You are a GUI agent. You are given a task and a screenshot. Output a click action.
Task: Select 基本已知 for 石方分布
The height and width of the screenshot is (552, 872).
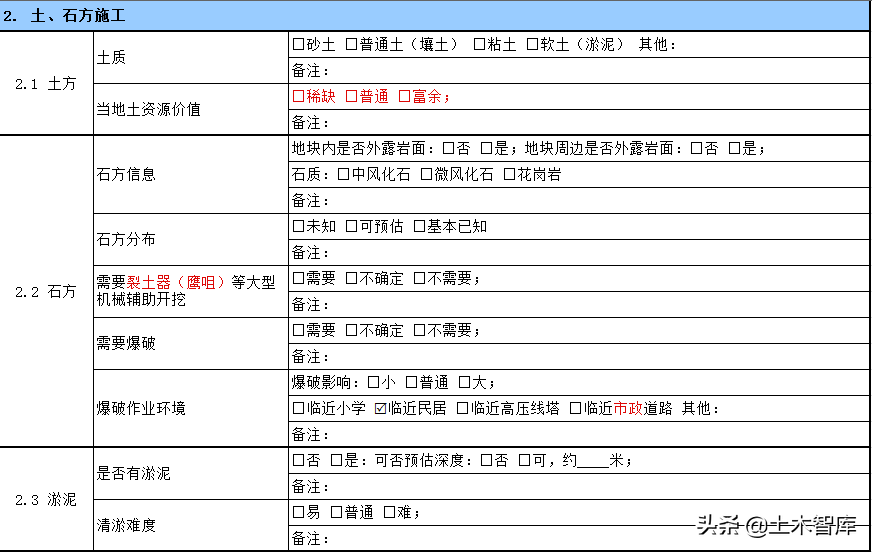point(419,226)
